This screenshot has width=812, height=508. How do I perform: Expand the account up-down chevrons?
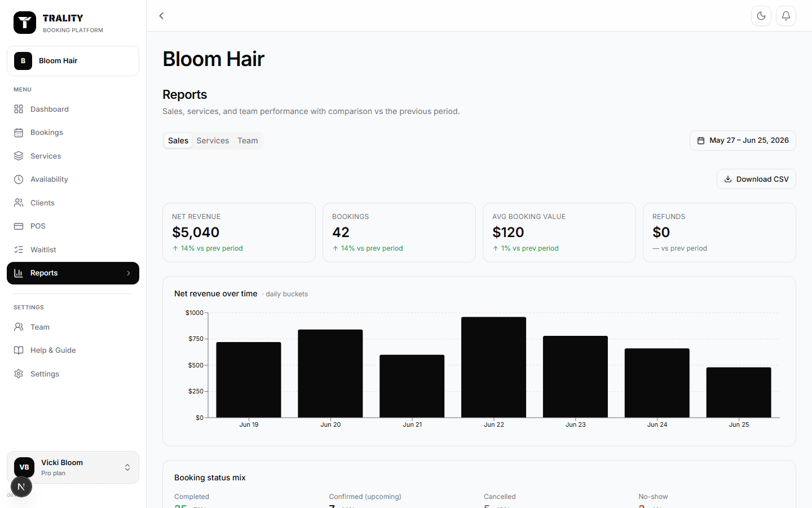127,467
